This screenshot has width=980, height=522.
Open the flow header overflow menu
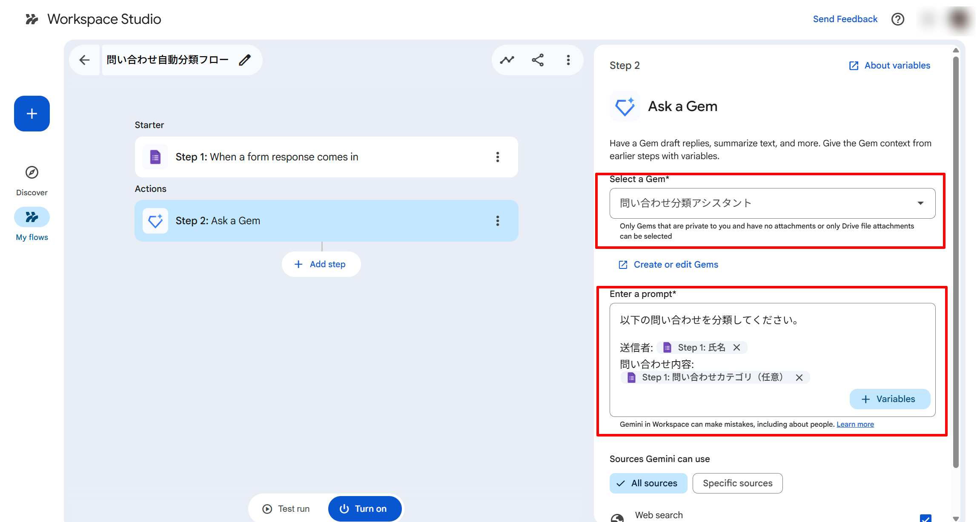click(568, 60)
